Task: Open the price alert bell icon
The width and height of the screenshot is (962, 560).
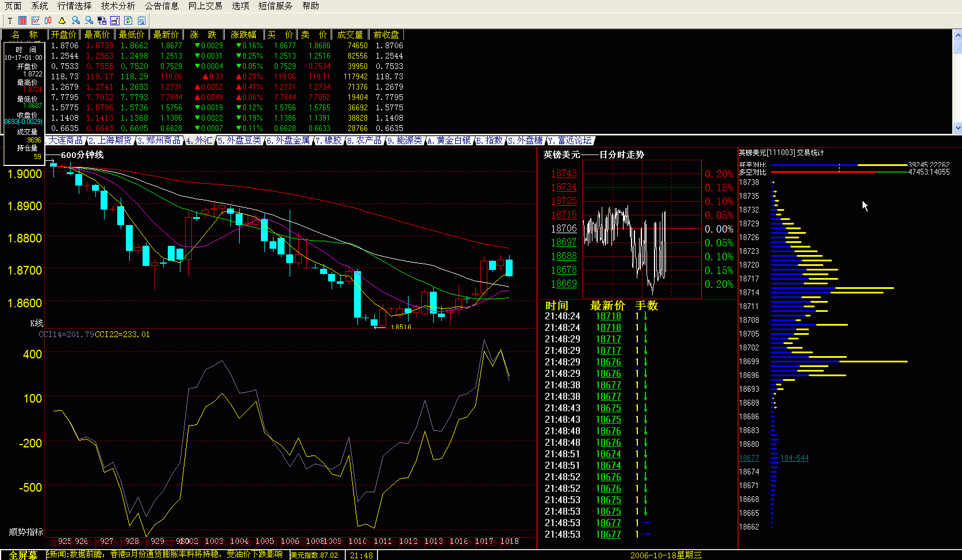Action: [62, 21]
